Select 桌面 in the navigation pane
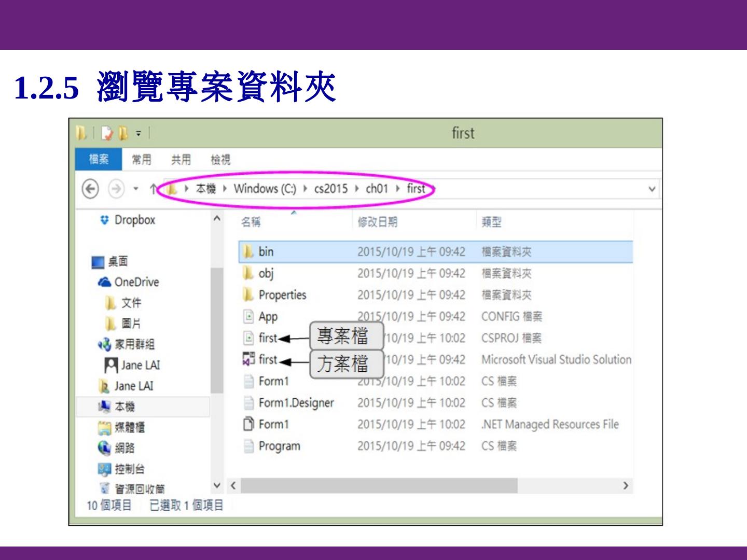 coord(118,261)
